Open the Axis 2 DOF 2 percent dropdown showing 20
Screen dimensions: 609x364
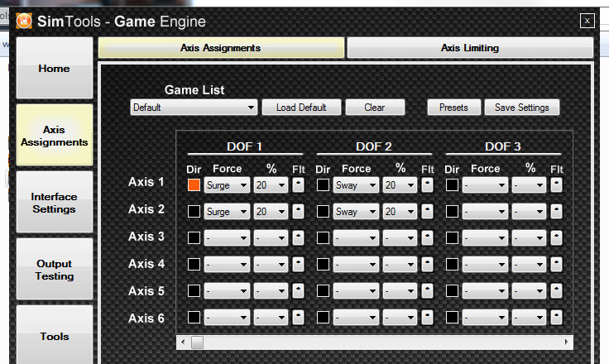coord(400,211)
